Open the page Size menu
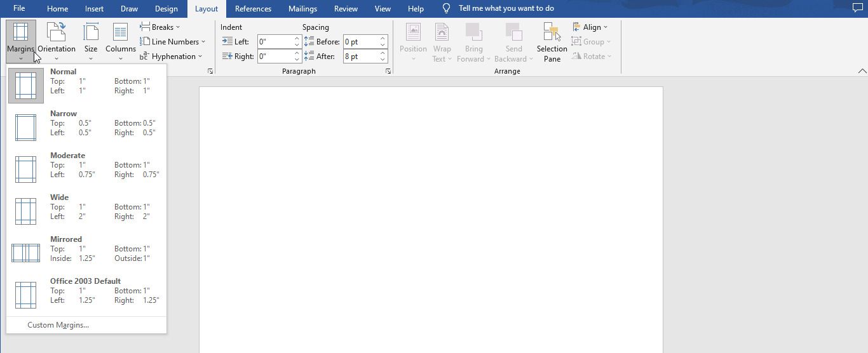 (91, 41)
